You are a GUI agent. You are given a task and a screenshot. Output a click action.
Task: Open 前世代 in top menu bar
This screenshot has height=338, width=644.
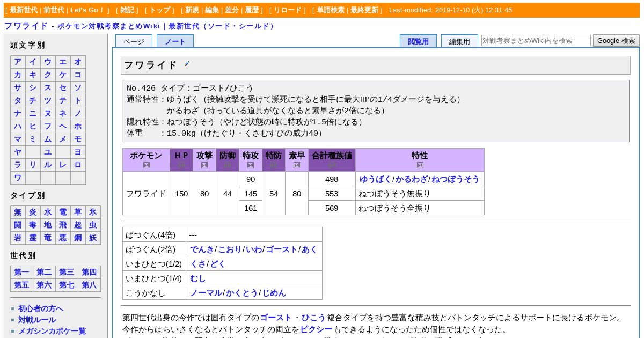coord(54,10)
